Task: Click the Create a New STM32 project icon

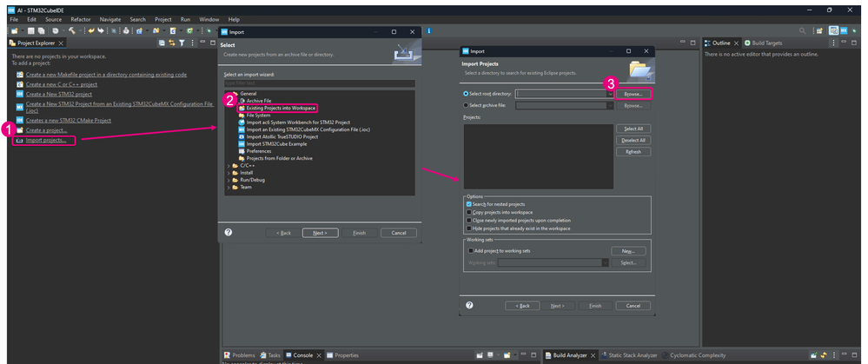Action: pos(20,94)
